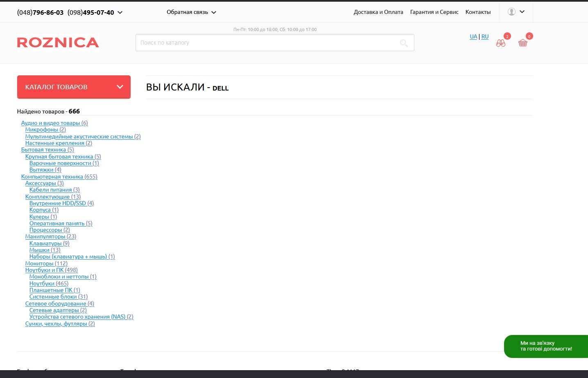Select the Мониторы (112) category
This screenshot has width=588, height=378.
pos(46,263)
